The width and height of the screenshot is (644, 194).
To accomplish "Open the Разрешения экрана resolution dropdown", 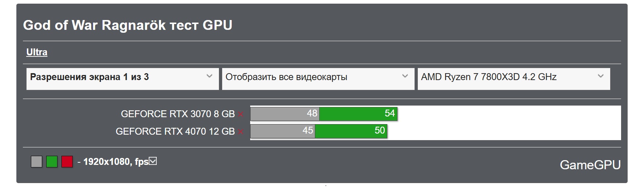I will click(123, 77).
